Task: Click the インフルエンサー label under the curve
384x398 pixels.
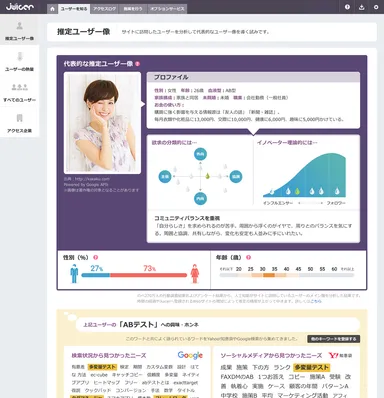Action: 278,203
